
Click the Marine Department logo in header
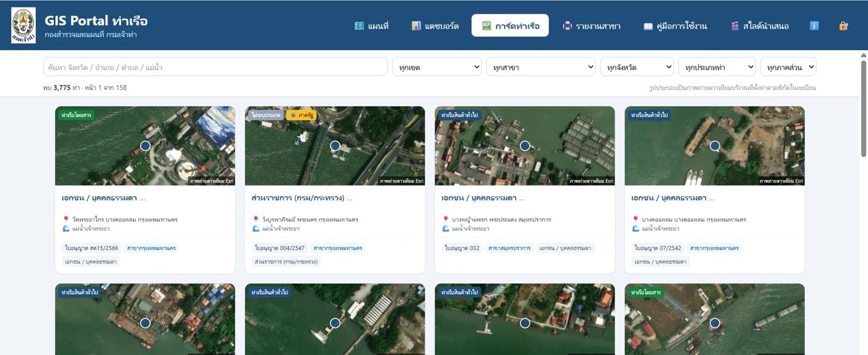pos(24,25)
